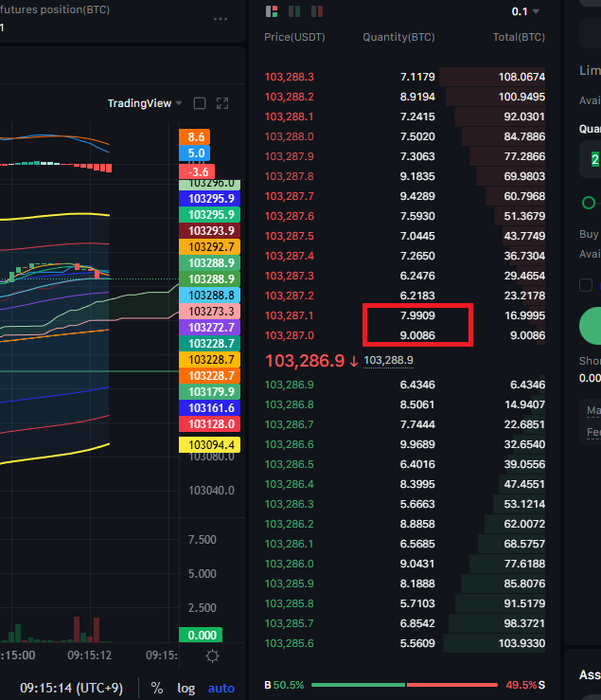Click the chart layout square icon
Screen dimensions: 601x700
[x=200, y=103]
